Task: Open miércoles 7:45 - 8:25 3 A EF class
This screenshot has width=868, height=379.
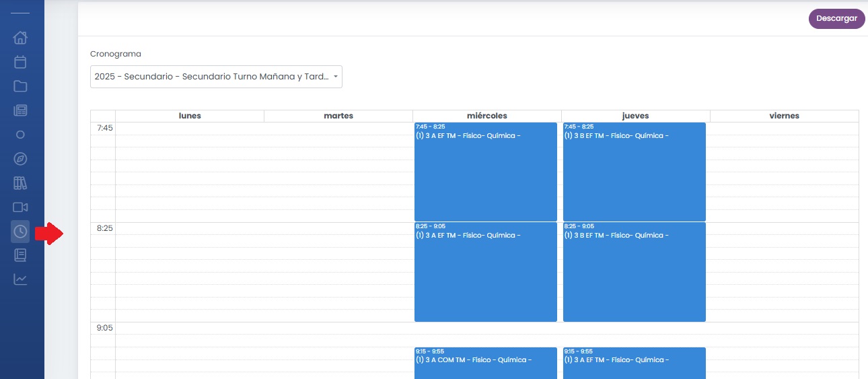Action: [486, 172]
